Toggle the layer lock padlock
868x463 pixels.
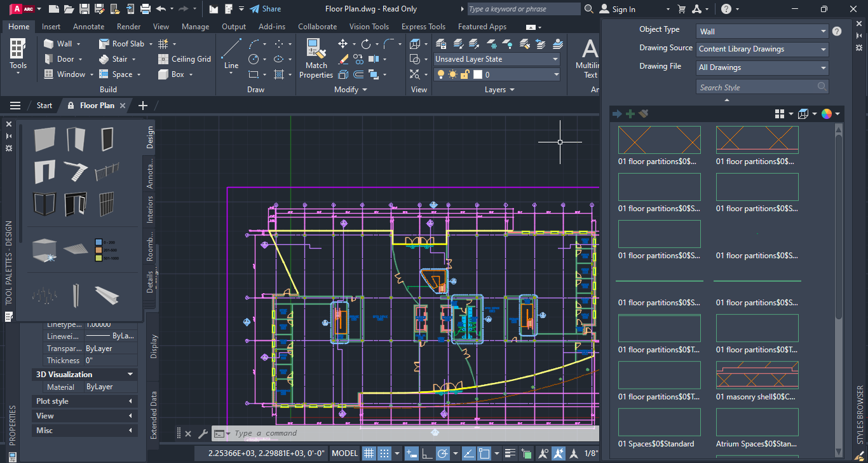pos(465,74)
